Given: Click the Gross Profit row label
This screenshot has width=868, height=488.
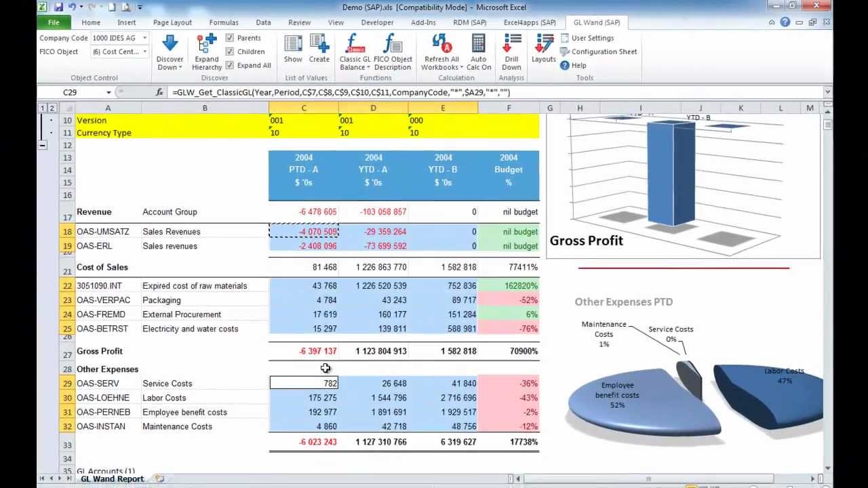Looking at the screenshot, I should 100,351.
